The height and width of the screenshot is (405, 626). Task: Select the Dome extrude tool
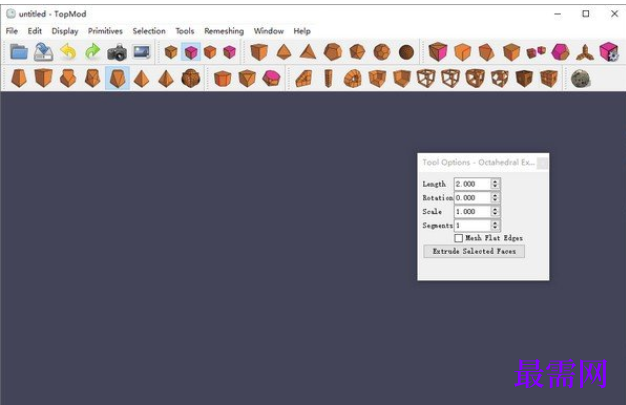(190, 78)
